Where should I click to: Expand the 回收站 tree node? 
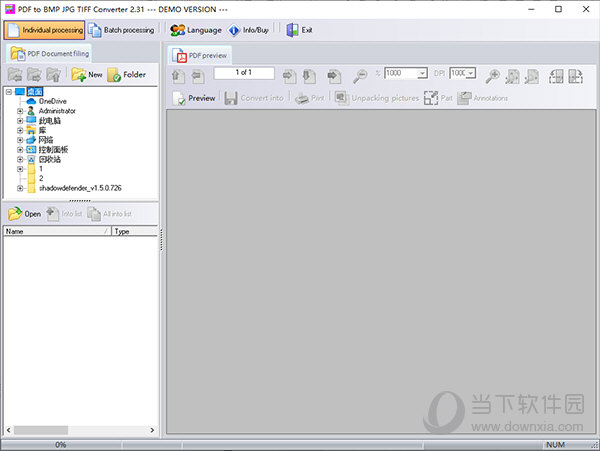(20, 159)
